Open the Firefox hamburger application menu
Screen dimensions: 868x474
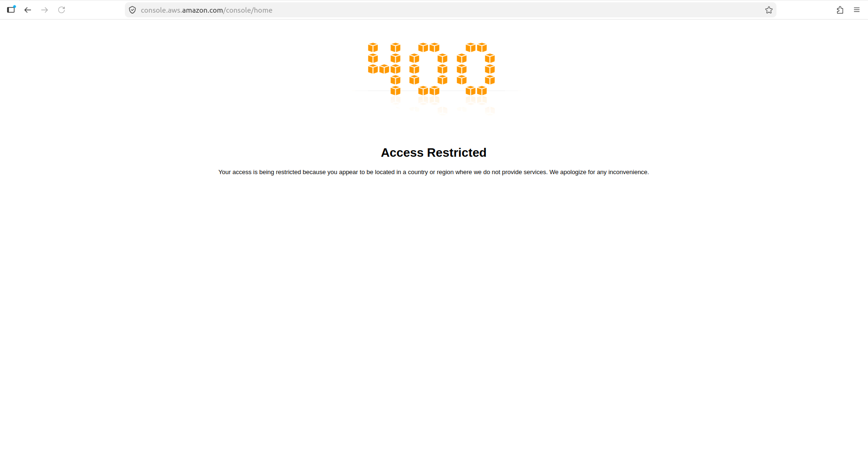click(x=857, y=10)
